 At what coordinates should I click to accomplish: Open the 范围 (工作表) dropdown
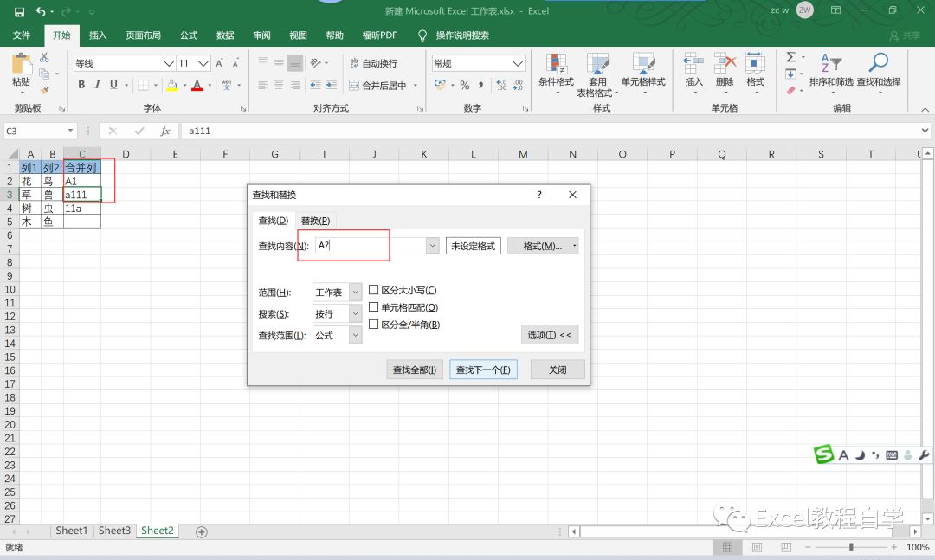(356, 293)
